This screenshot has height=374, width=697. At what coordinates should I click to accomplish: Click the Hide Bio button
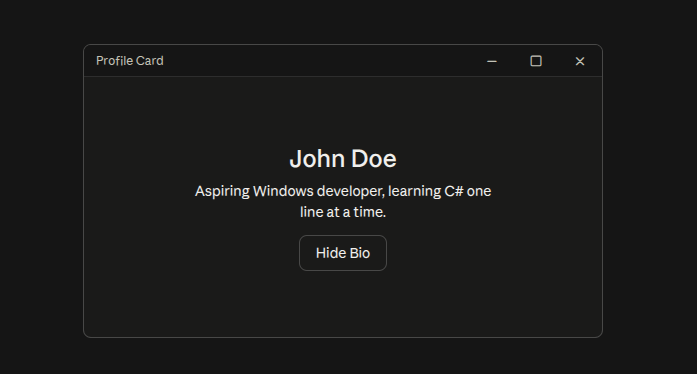[343, 253]
